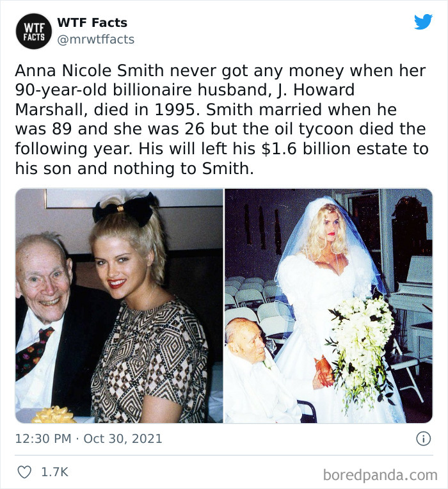Open the Twitter bird logo link
448x489 pixels.
(x=423, y=22)
